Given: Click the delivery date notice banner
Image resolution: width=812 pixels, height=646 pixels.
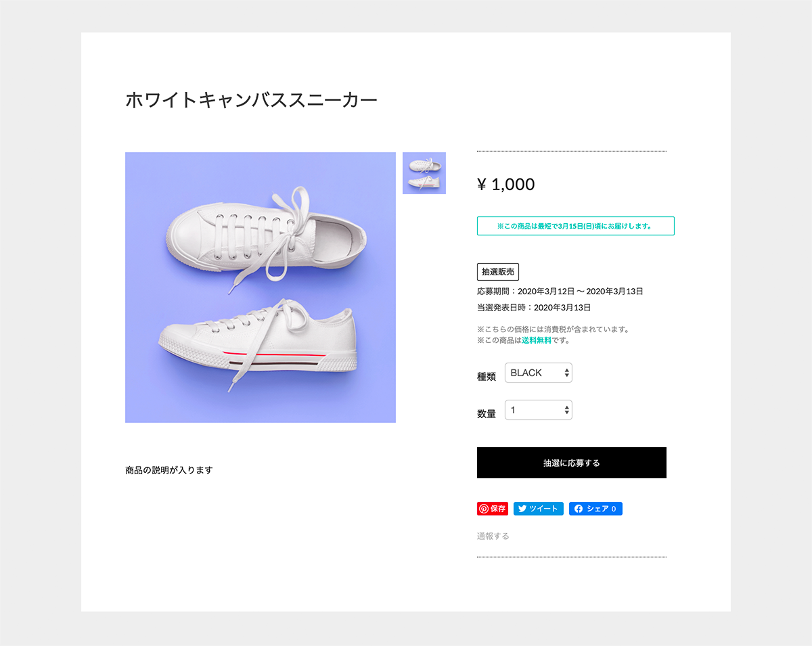Looking at the screenshot, I should pos(576,226).
